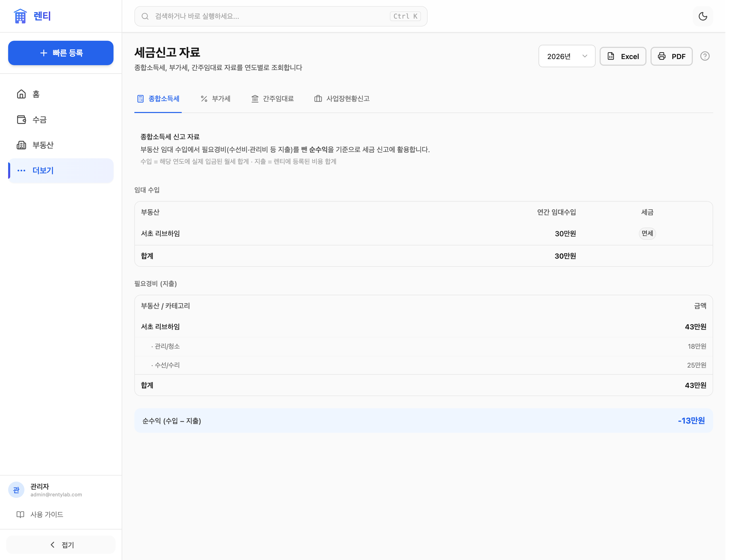Select the 종합소득세 tab
The width and height of the screenshot is (733, 560).
[158, 99]
